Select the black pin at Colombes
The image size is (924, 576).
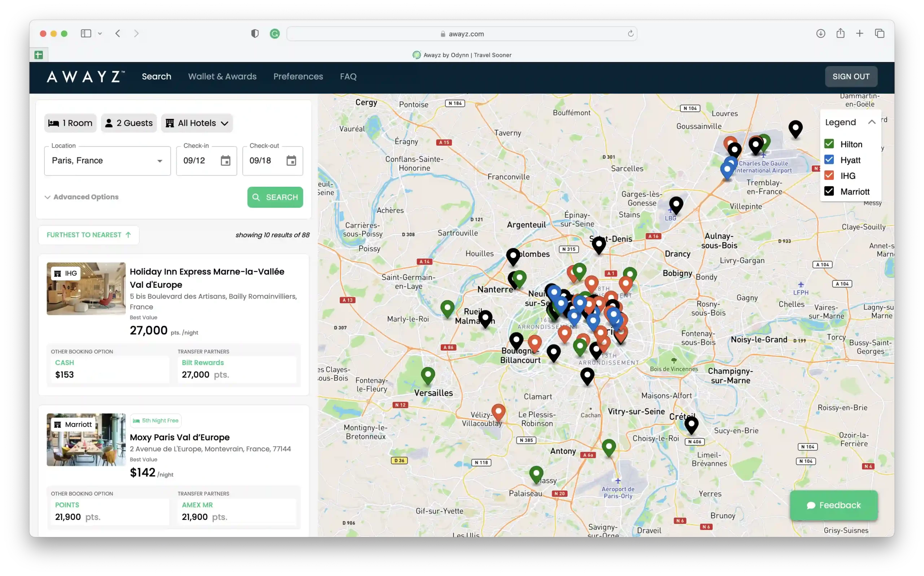pyautogui.click(x=513, y=256)
